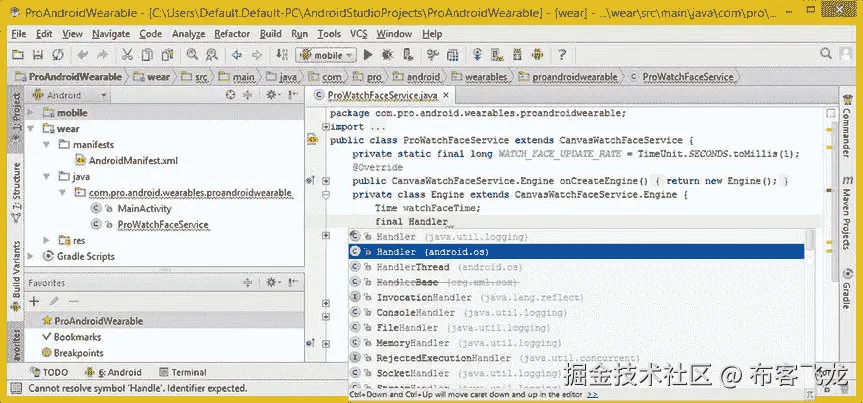The image size is (863, 403).
Task: Click the Search Everywhere magnifier at top right
Action: pos(826,53)
